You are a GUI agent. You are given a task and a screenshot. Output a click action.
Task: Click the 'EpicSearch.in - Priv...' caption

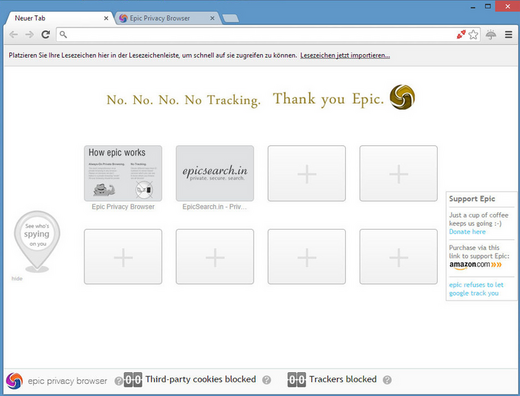[215, 207]
